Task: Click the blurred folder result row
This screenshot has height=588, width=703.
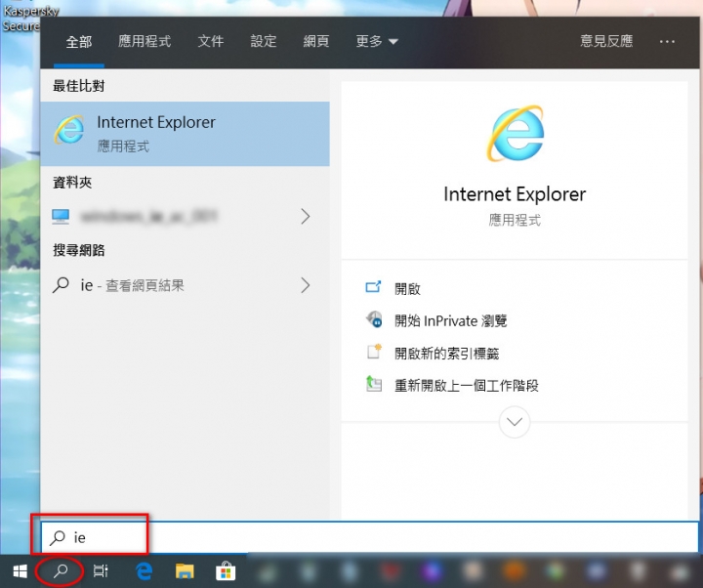Action: [185, 217]
